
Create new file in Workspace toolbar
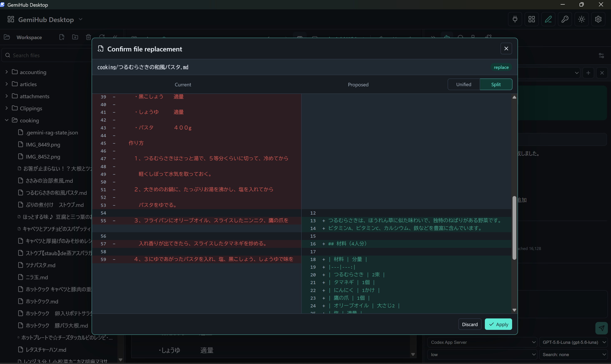62,37
